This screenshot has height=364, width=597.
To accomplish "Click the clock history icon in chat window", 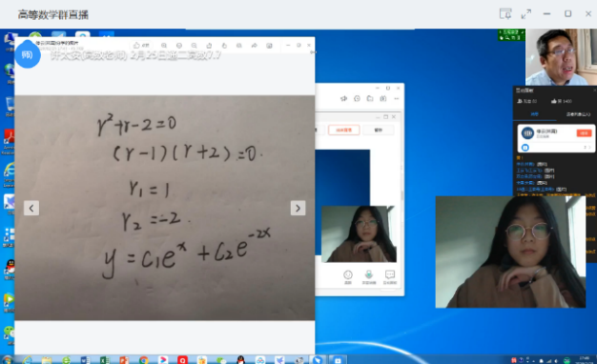I will (x=357, y=98).
